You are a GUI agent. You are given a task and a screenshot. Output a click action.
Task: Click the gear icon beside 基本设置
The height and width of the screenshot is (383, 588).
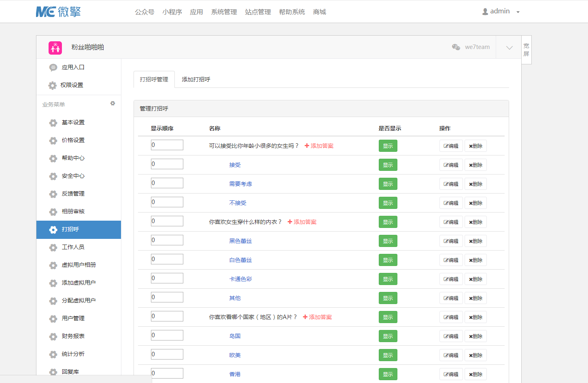(x=53, y=123)
